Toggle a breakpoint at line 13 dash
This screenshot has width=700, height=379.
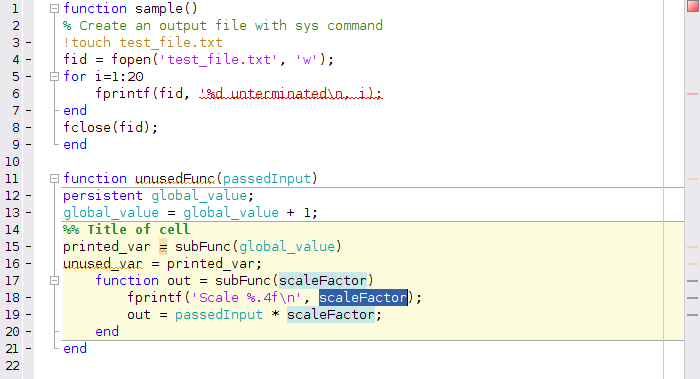point(29,212)
